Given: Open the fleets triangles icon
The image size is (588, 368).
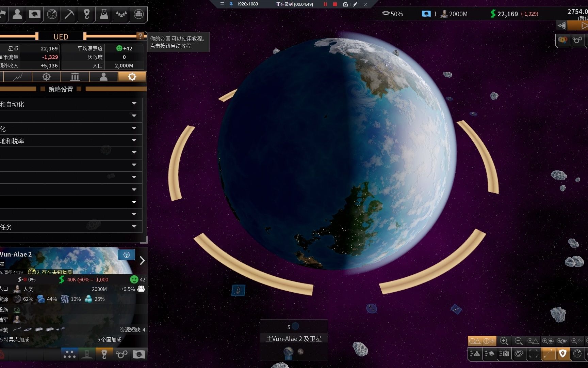Looking at the screenshot, I should (x=121, y=14).
